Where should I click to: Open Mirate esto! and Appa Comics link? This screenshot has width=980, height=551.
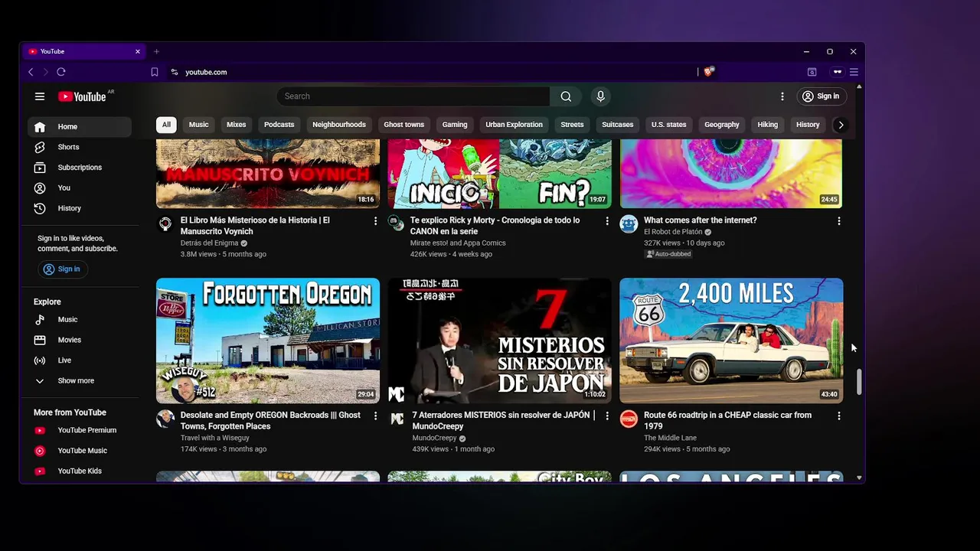(458, 243)
